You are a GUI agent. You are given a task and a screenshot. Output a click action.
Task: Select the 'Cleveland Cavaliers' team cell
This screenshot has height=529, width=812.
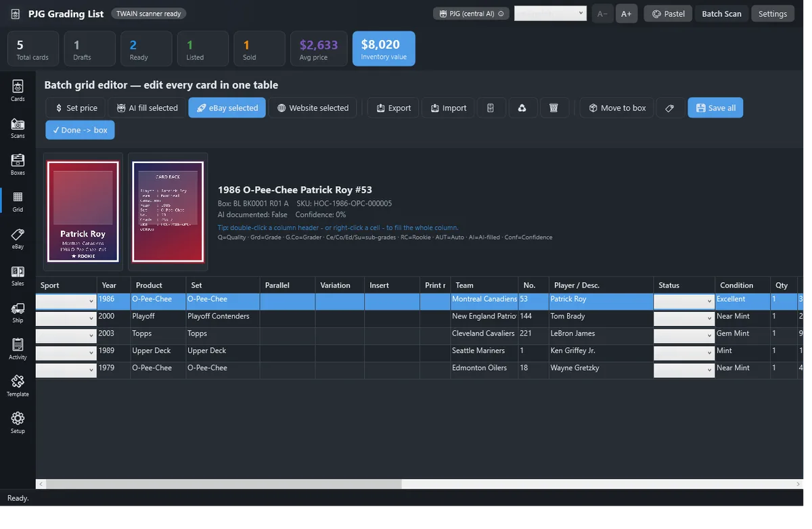point(484,336)
